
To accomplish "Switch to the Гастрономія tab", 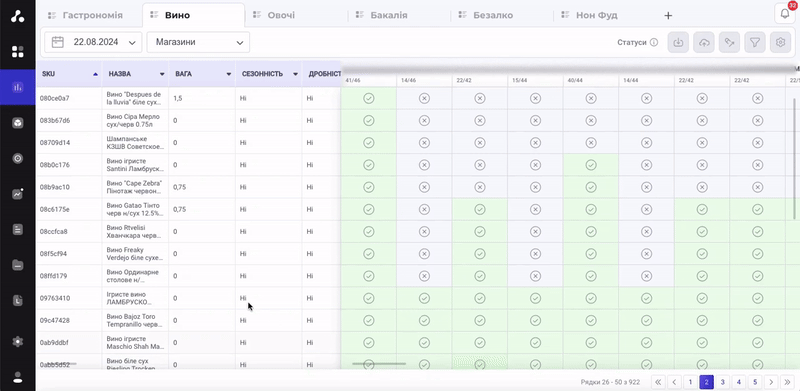I will [85, 15].
